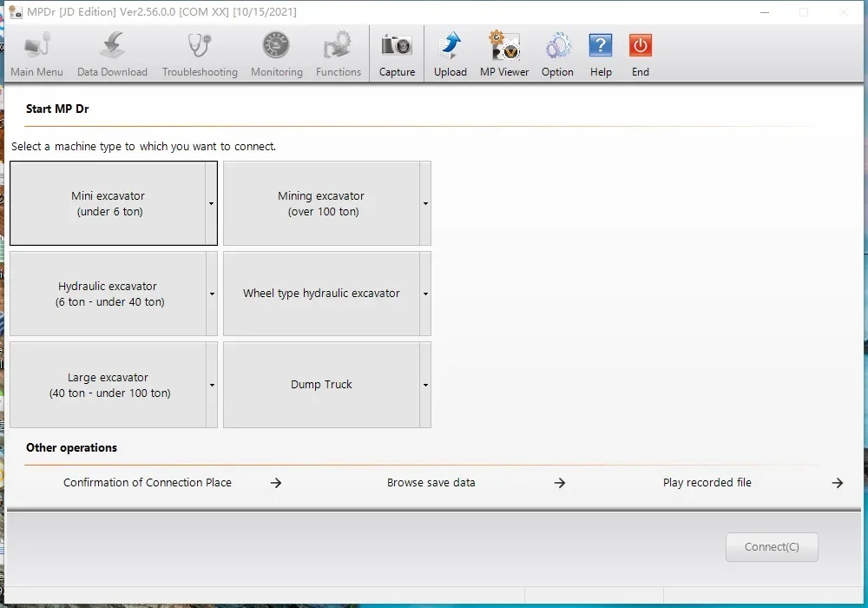The height and width of the screenshot is (608, 868).
Task: Capture the current screen
Action: coord(396,52)
